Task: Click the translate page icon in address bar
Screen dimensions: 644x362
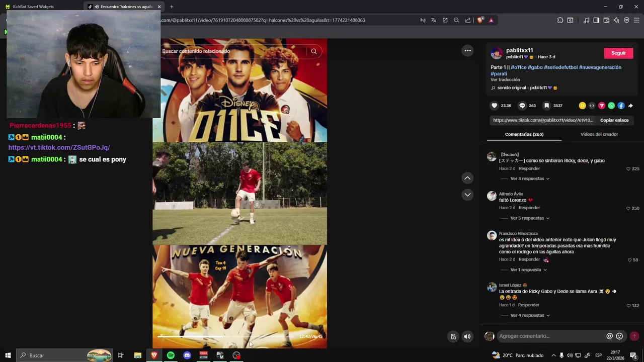Action: tap(434, 20)
